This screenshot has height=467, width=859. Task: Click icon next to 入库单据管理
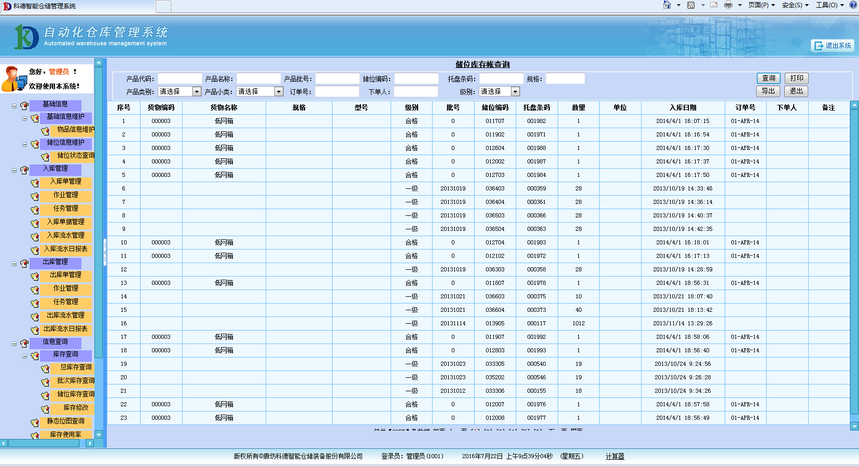click(35, 224)
